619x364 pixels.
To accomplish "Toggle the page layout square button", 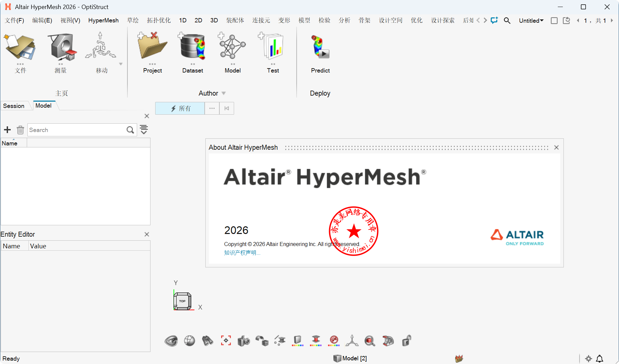I will (x=554, y=21).
